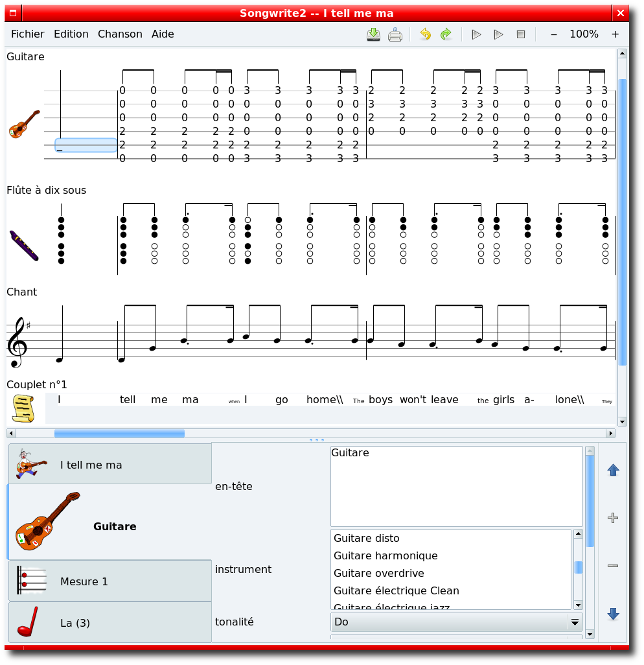Click the second play button in toolbar
The width and height of the screenshot is (644, 665).
[499, 34]
